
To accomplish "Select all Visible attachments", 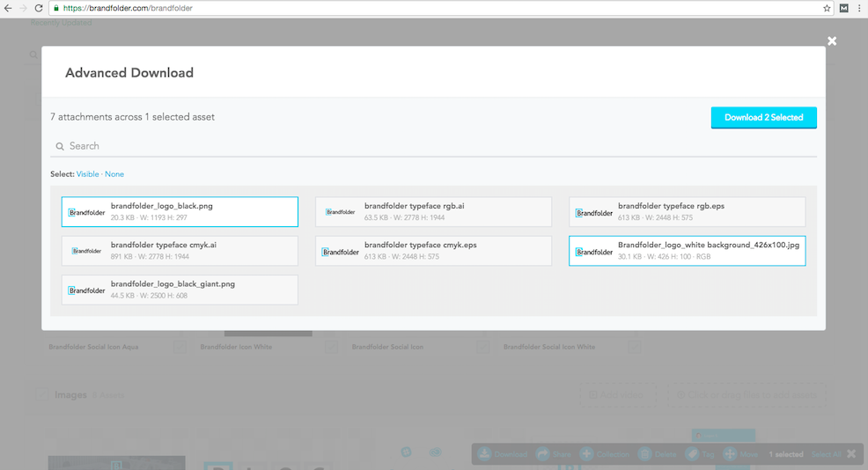I will point(87,173).
